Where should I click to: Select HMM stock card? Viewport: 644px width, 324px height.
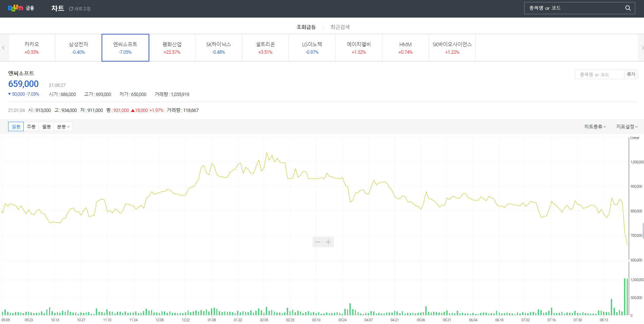tap(405, 48)
